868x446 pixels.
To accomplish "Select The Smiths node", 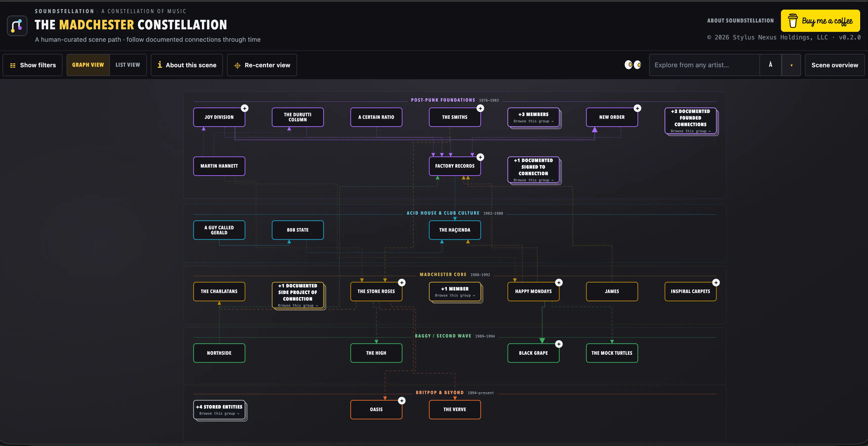I will pyautogui.click(x=454, y=117).
